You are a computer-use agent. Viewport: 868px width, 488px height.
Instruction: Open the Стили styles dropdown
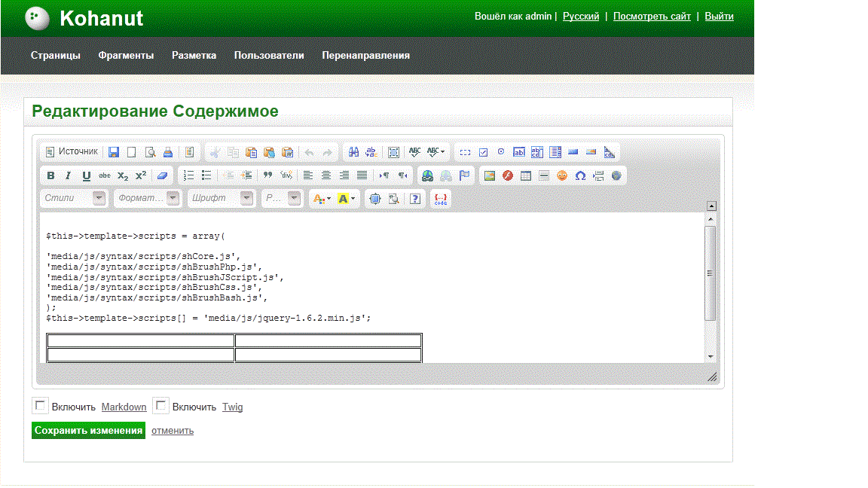click(73, 198)
